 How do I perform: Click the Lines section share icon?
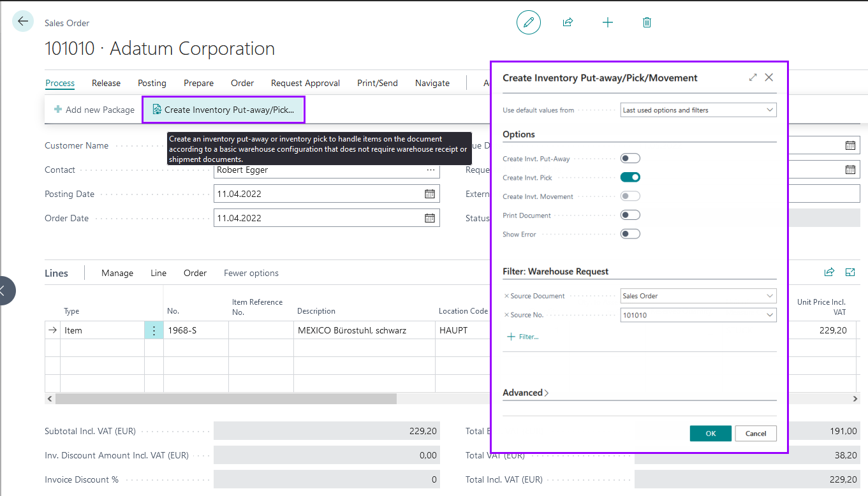[829, 272]
